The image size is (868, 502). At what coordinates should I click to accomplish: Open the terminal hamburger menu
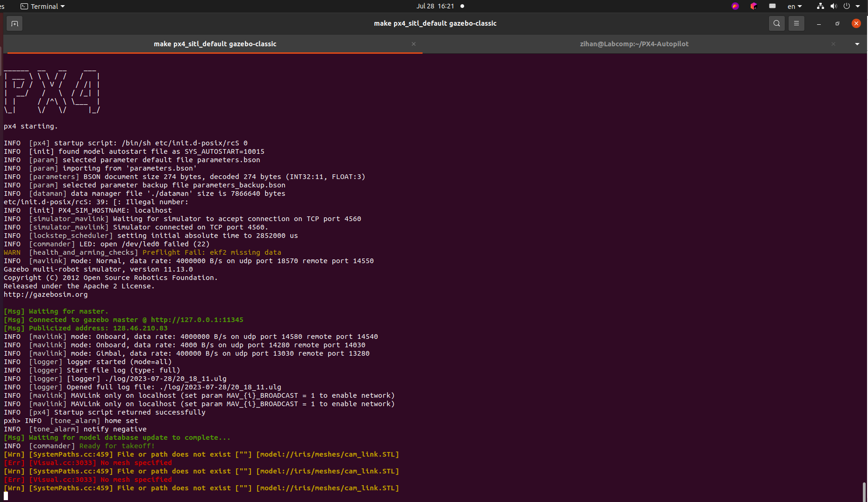796,23
